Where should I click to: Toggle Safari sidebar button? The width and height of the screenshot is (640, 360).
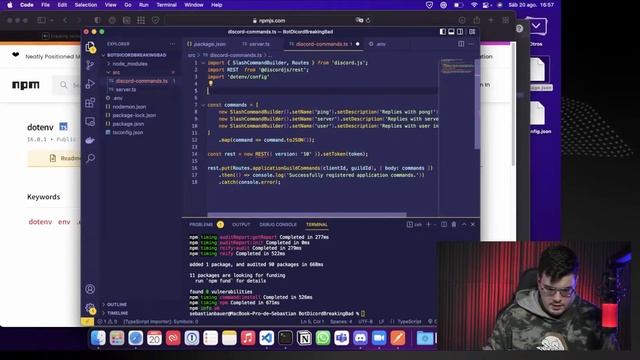[41, 20]
